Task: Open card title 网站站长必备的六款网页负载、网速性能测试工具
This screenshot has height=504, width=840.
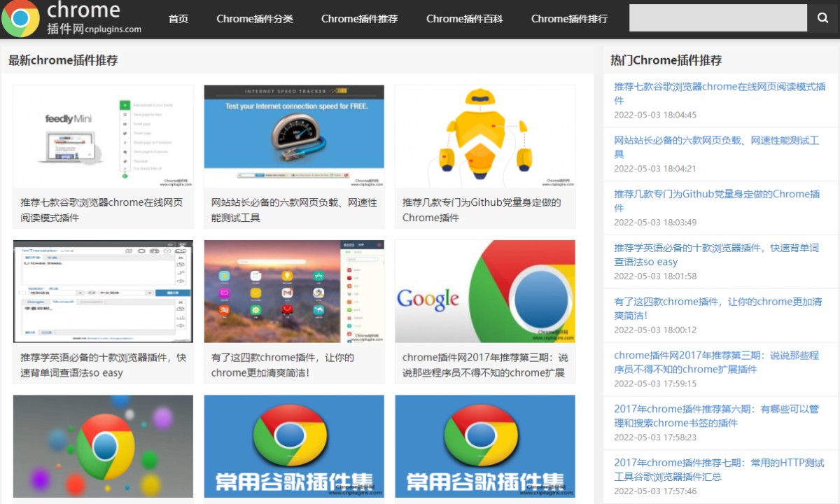Action: coord(294,210)
